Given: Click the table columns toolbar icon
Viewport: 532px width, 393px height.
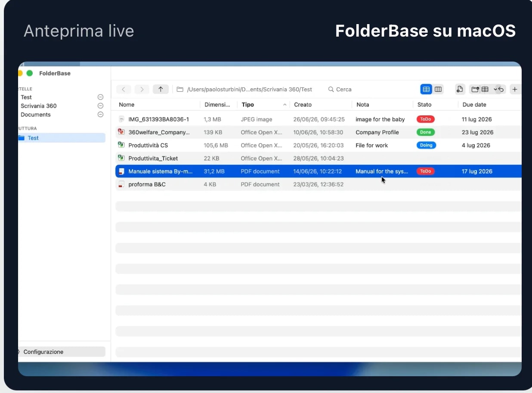Looking at the screenshot, I should click(485, 89).
